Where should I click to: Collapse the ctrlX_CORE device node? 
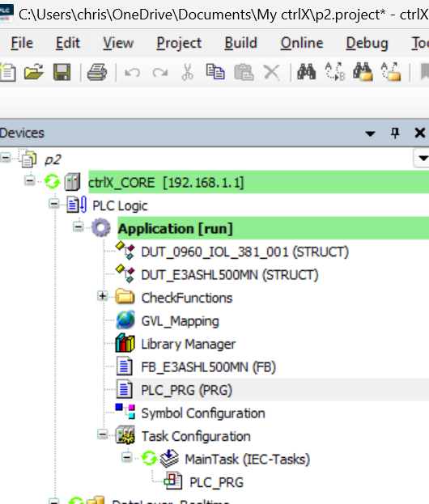tap(30, 181)
